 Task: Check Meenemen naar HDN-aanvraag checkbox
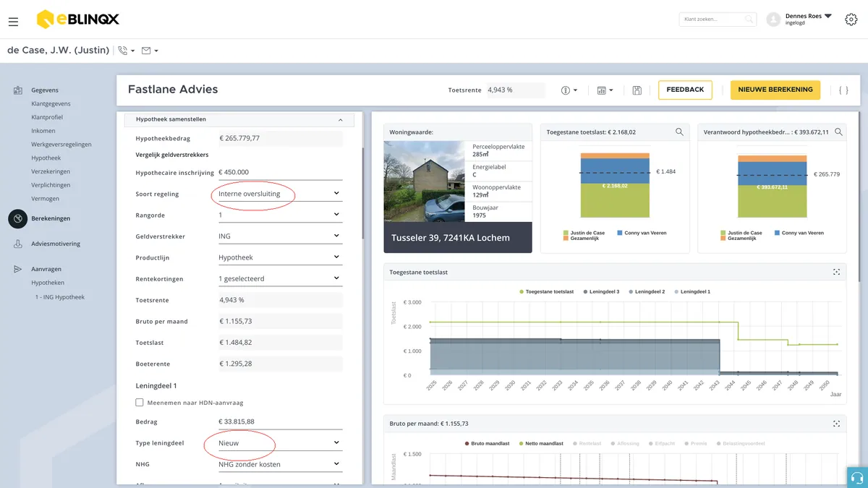click(x=140, y=403)
